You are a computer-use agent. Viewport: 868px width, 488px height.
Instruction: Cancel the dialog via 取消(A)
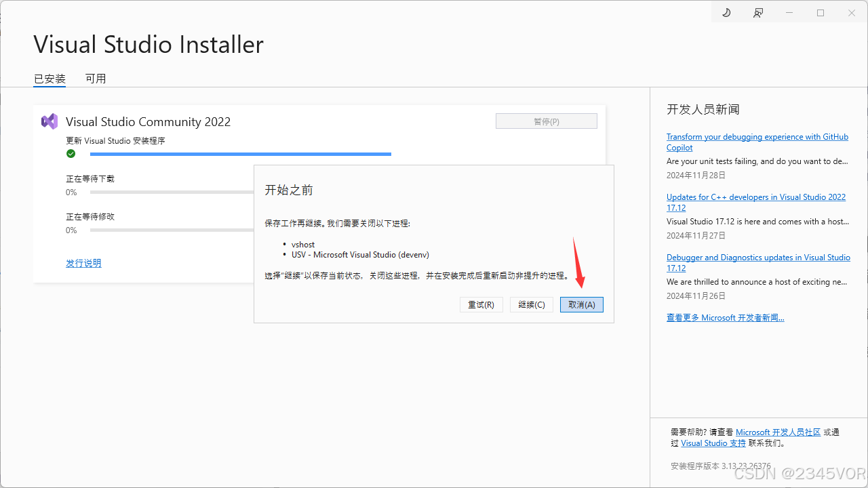(581, 304)
